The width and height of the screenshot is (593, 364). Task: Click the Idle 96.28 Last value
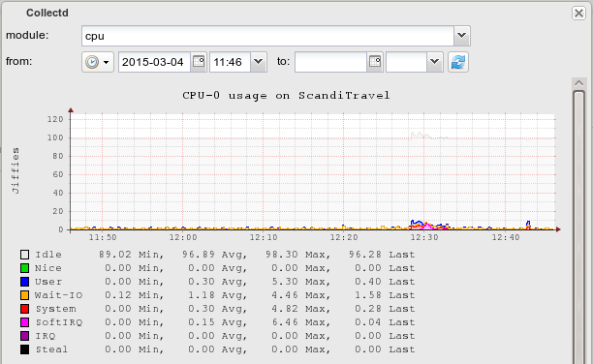point(365,255)
